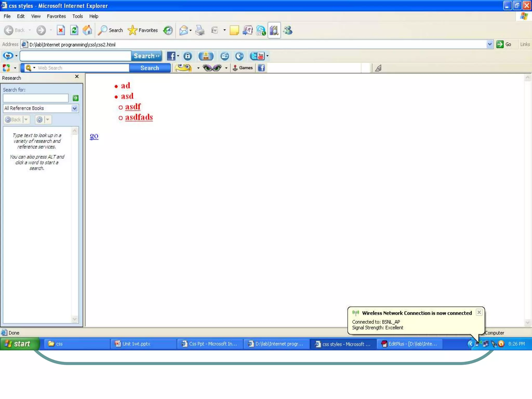532x399 pixels.
Task: Open the Favorites menu in menu bar
Action: pyautogui.click(x=56, y=16)
